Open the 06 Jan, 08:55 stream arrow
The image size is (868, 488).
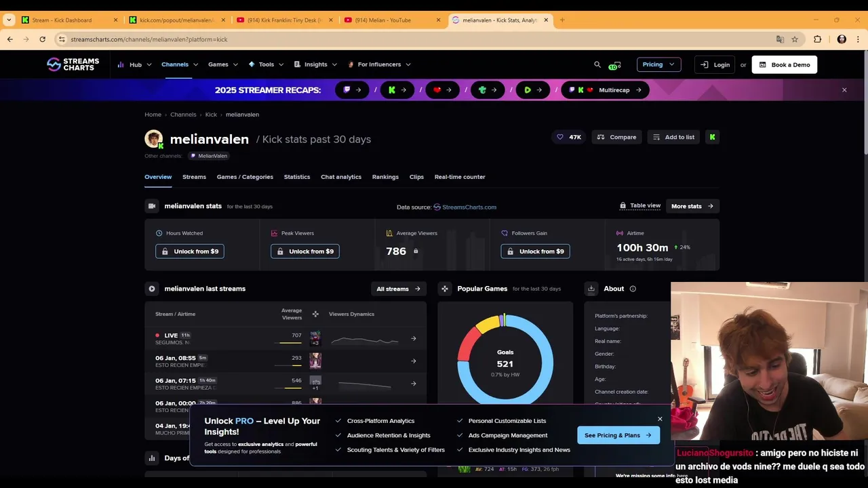[x=414, y=361]
